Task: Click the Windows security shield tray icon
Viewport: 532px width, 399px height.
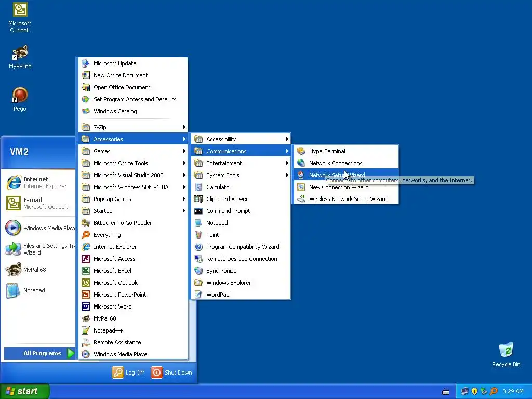Action: coord(474,391)
